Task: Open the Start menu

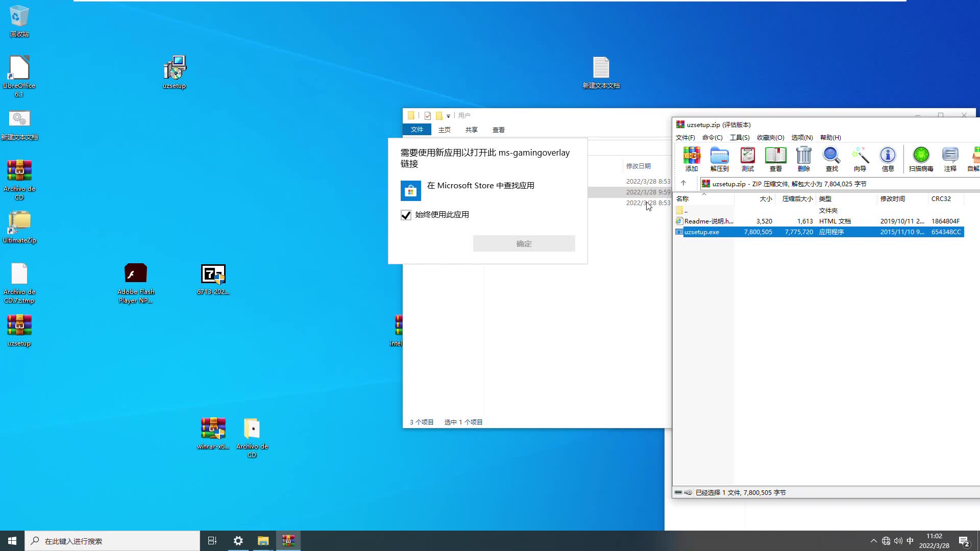Action: point(12,541)
